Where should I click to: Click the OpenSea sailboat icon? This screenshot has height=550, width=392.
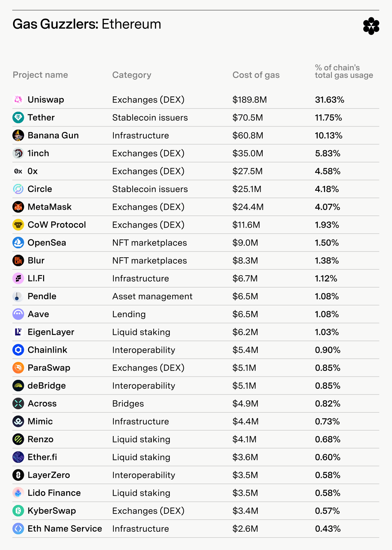18,243
